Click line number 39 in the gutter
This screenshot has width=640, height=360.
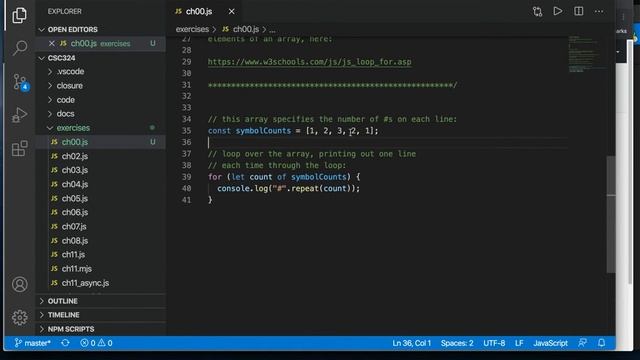tap(187, 177)
